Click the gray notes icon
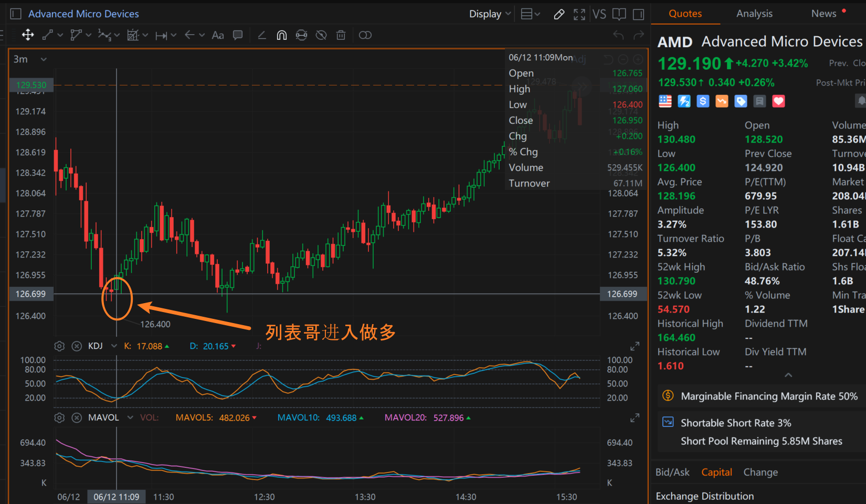The height and width of the screenshot is (504, 866). point(759,101)
